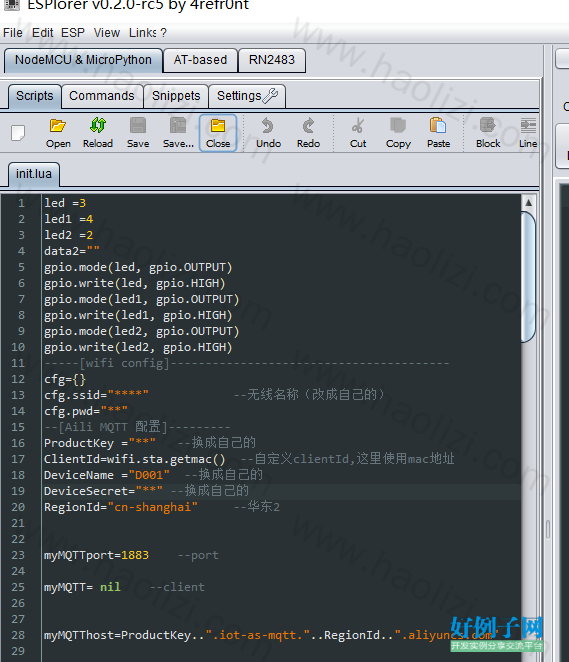
Task: Paste the clipboard contents
Action: [x=438, y=133]
